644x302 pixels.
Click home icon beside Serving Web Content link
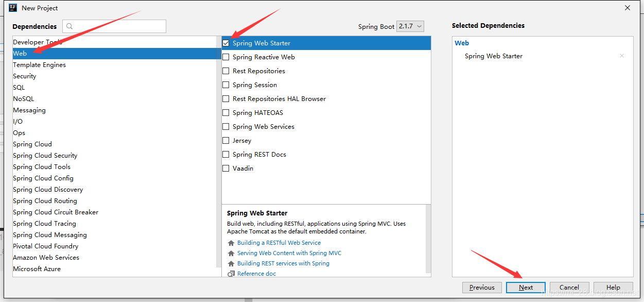pos(231,253)
